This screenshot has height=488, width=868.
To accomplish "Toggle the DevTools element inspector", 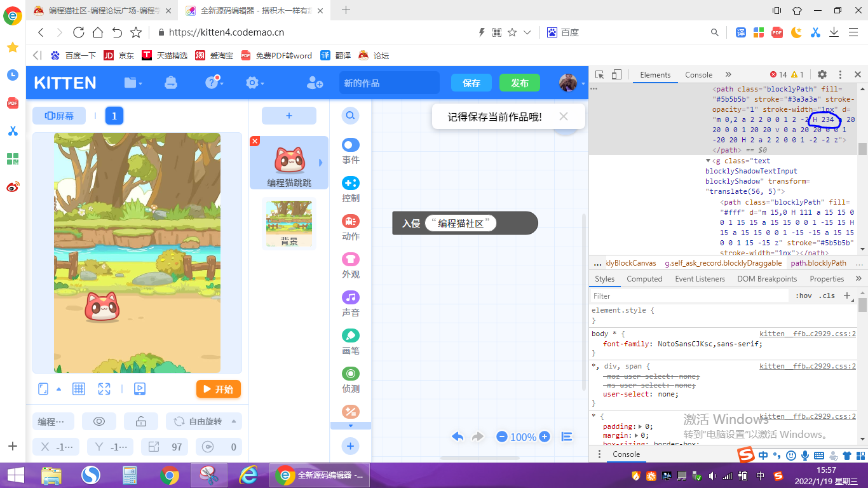I will [600, 74].
